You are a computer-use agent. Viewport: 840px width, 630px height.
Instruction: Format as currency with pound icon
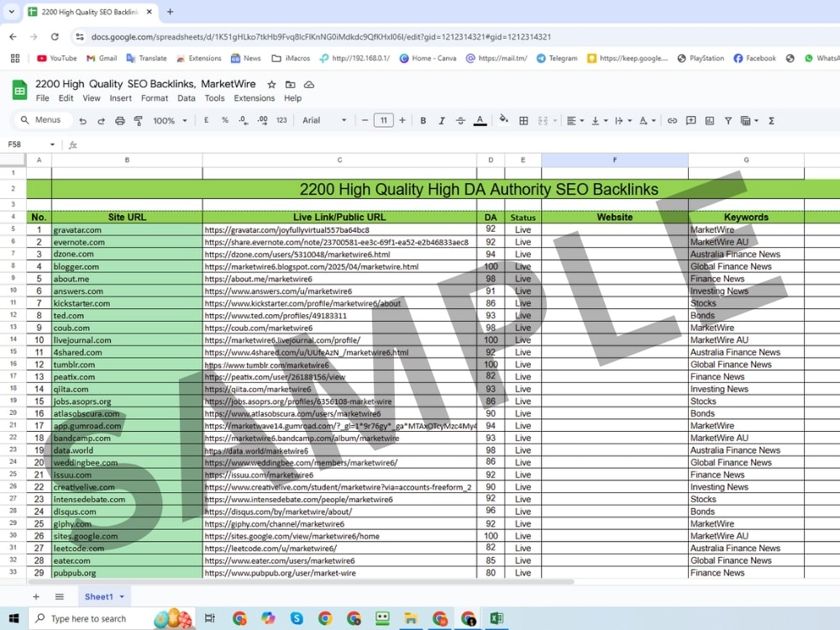click(x=207, y=120)
